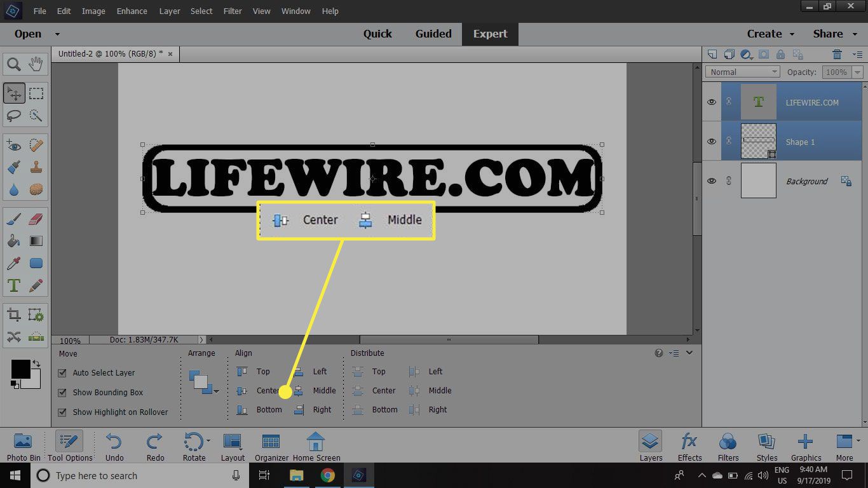Select the Crop tool

[x=14, y=315]
